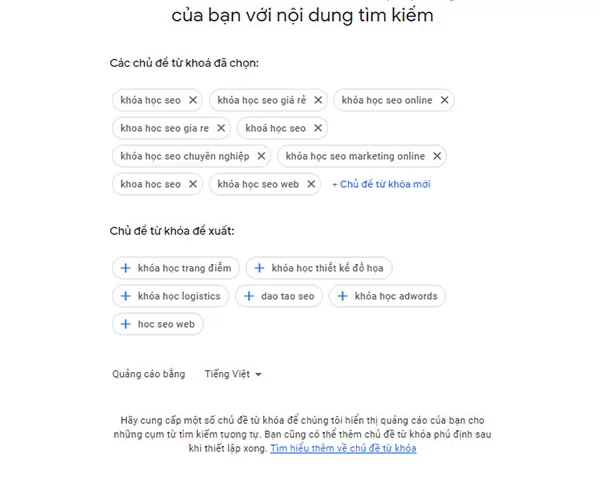This screenshot has width=600, height=480.
Task: Delete the 'khóa học seo web' chip
Action: pyautogui.click(x=311, y=184)
